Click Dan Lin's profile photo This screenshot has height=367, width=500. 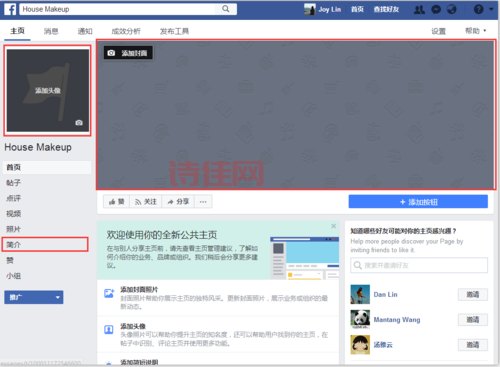coord(360,294)
